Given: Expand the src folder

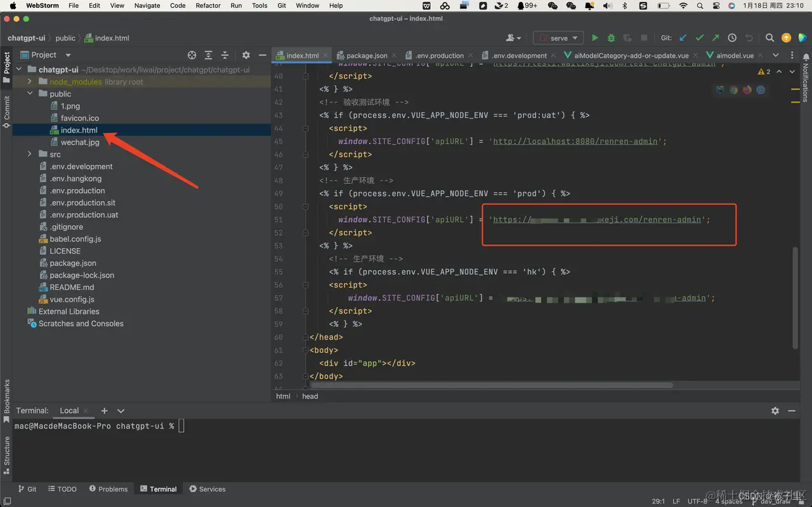Looking at the screenshot, I should click(x=30, y=154).
